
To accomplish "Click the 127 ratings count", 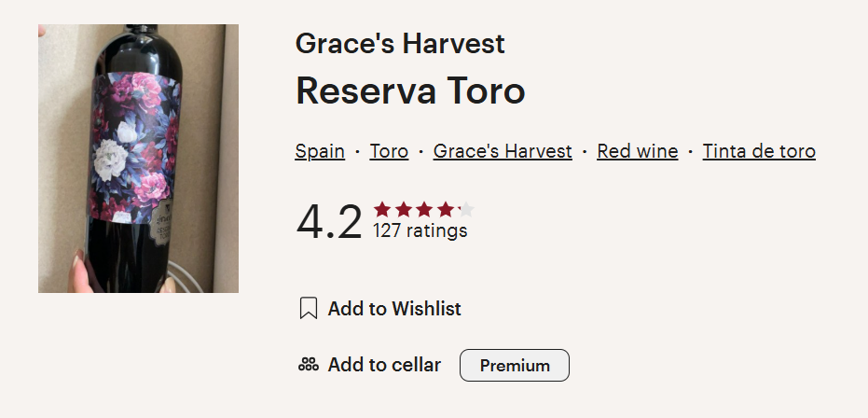I will point(420,230).
